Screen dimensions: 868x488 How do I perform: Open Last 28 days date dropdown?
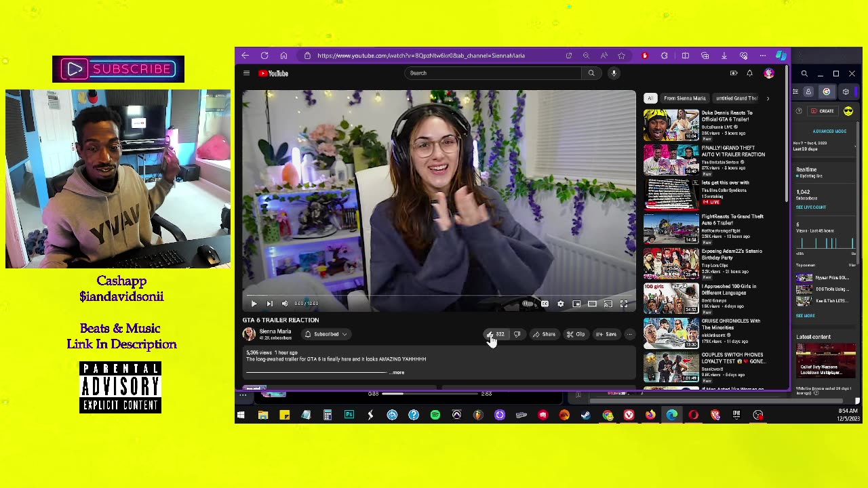tap(825, 146)
